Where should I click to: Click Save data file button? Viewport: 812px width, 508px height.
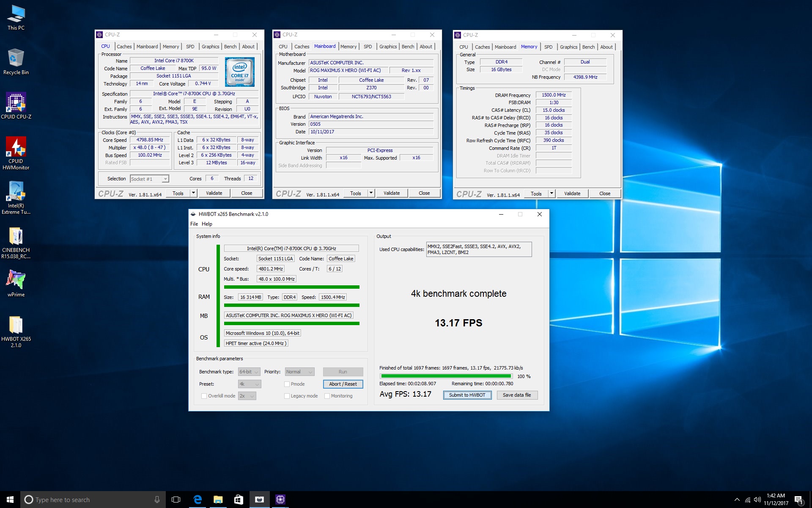click(517, 395)
